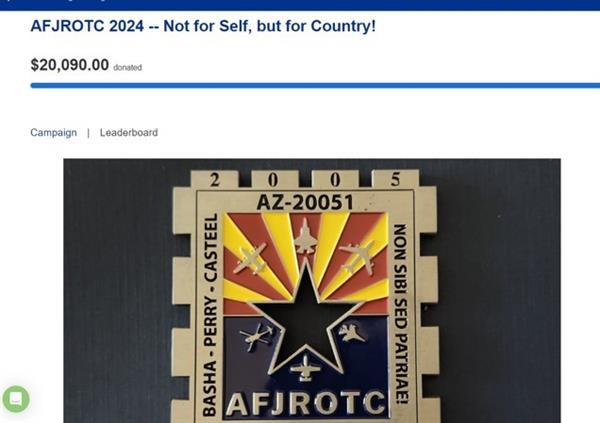Click the top center jet silhouette

(x=305, y=236)
